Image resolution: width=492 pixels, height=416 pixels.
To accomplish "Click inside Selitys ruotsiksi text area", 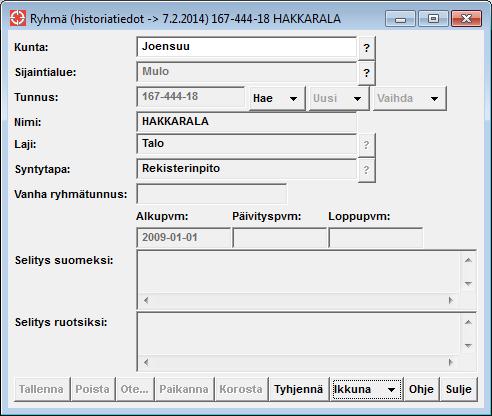I will point(299,334).
